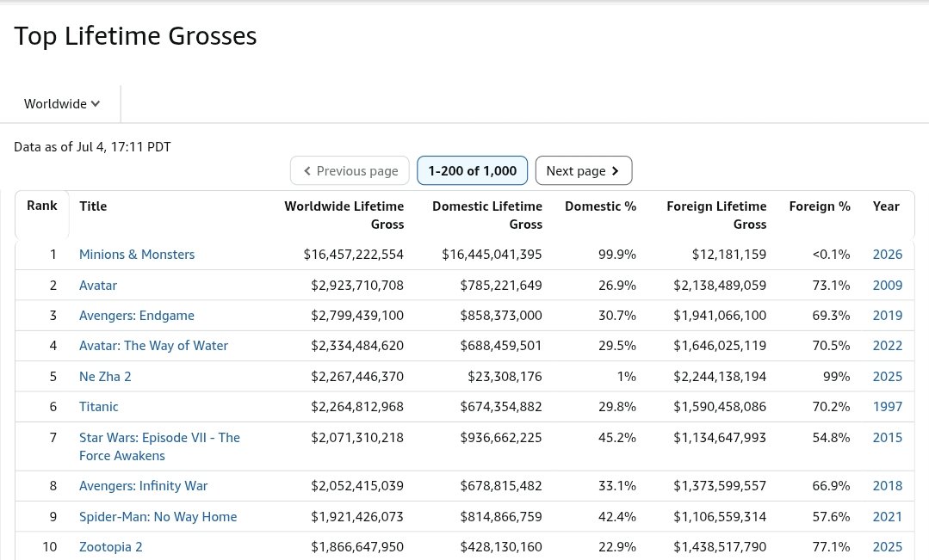Click the Title column header
This screenshot has height=560, width=929.
93,206
